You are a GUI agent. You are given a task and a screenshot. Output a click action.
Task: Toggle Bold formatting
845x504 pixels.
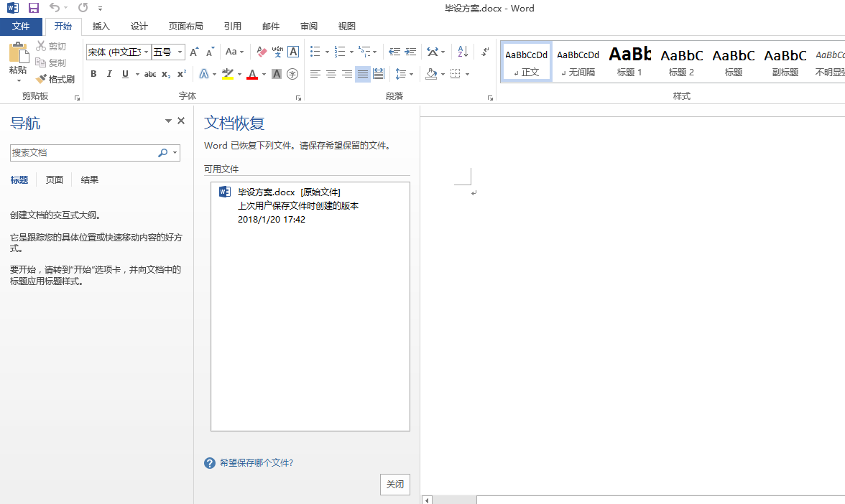click(93, 74)
